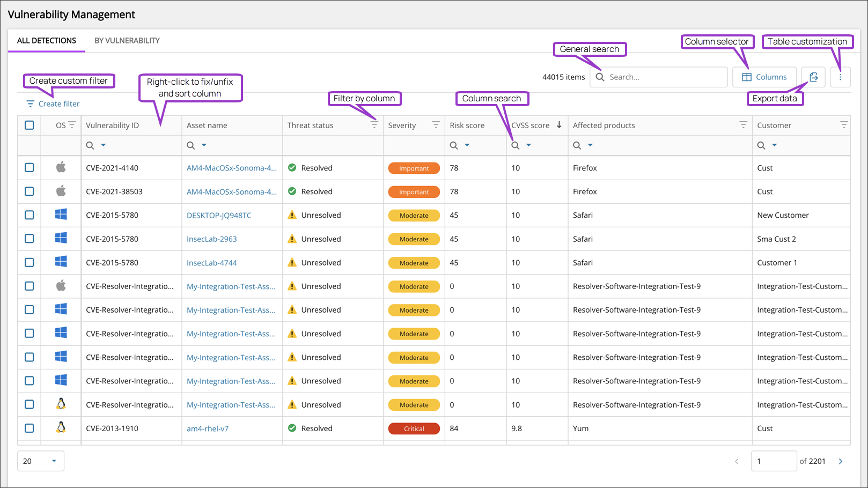Viewport: 868px width, 488px height.
Task: Select the checkbox for CVE-2013-1910 row
Action: pos(30,428)
